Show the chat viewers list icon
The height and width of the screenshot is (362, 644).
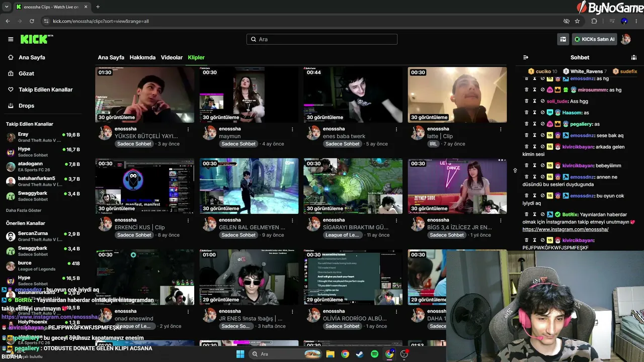634,57
